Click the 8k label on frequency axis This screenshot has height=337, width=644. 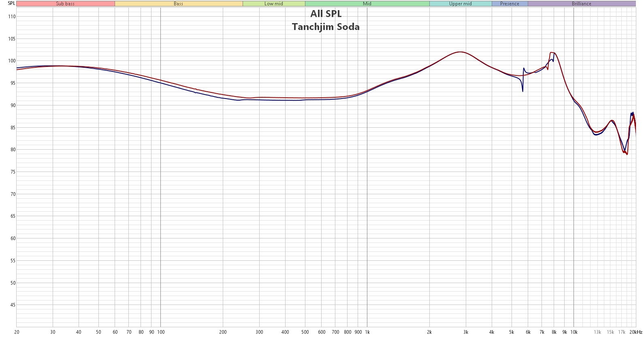pyautogui.click(x=554, y=332)
